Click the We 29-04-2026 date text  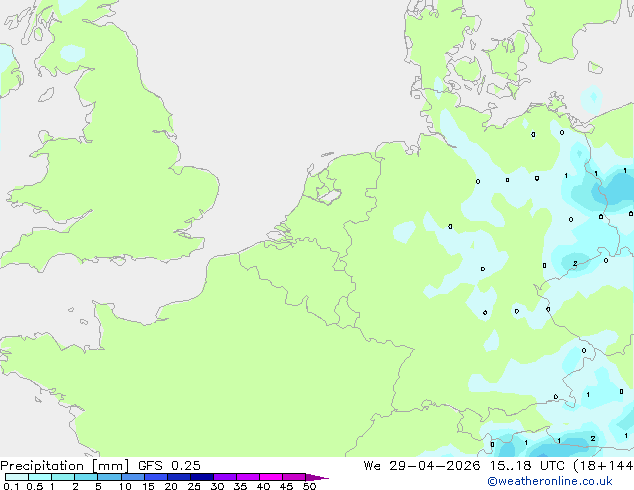(422, 466)
